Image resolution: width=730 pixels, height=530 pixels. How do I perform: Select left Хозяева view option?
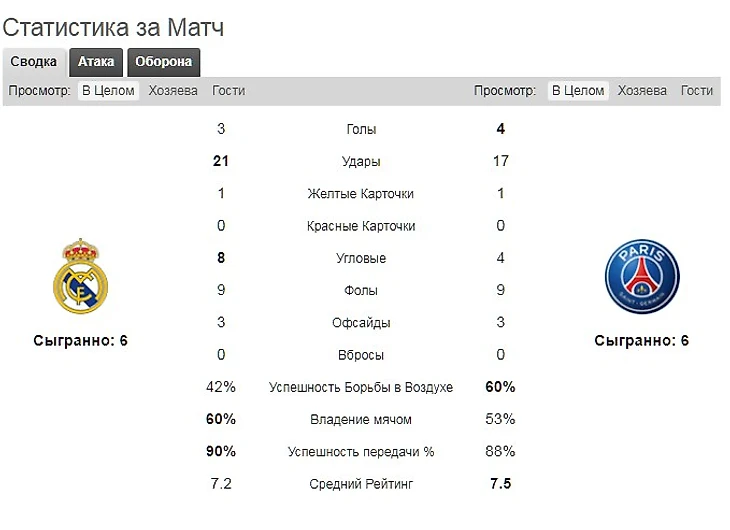pos(173,91)
